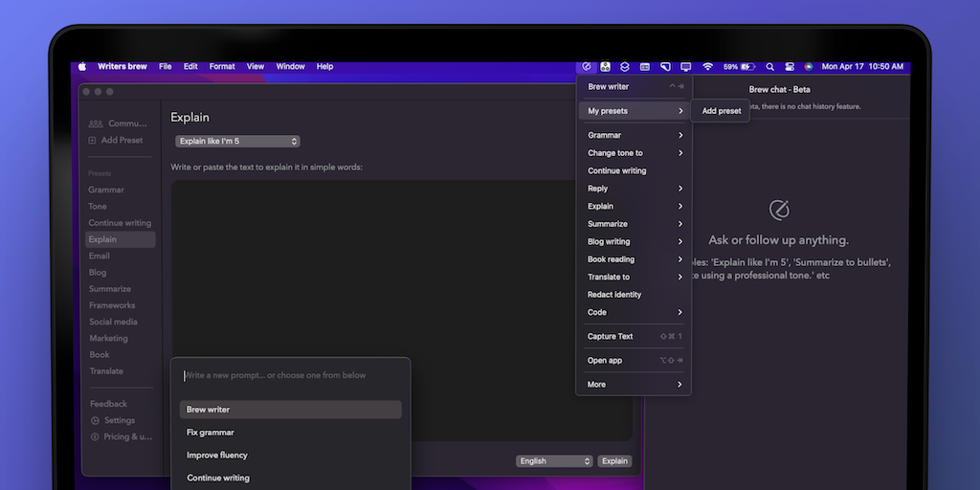Click the angular flag-shaped icon in the menu bar

point(666,66)
